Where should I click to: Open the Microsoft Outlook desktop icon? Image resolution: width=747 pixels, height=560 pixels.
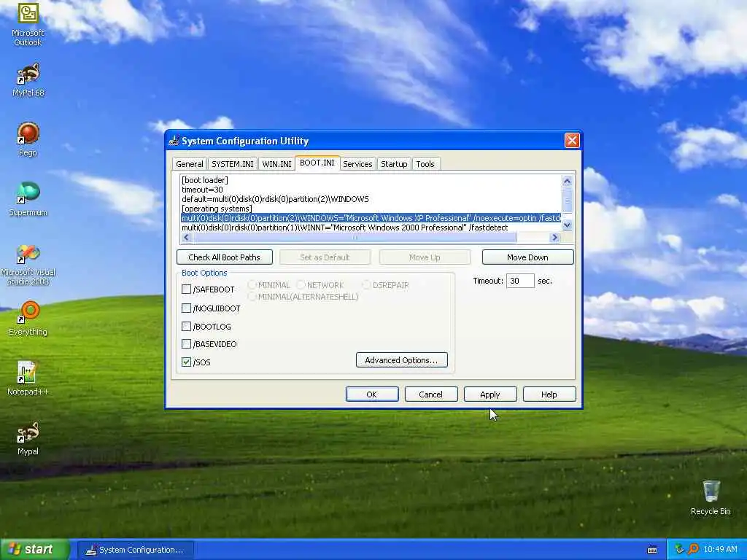click(x=28, y=24)
